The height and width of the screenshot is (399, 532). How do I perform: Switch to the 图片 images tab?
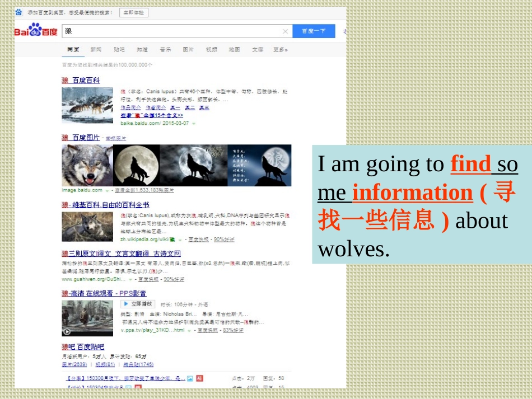(x=188, y=50)
